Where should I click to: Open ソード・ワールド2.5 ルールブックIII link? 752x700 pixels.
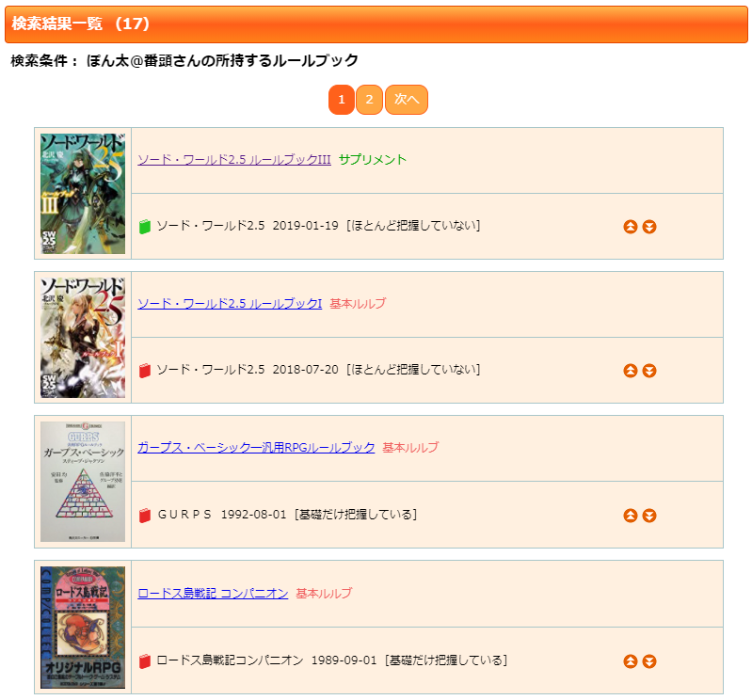[x=234, y=160]
